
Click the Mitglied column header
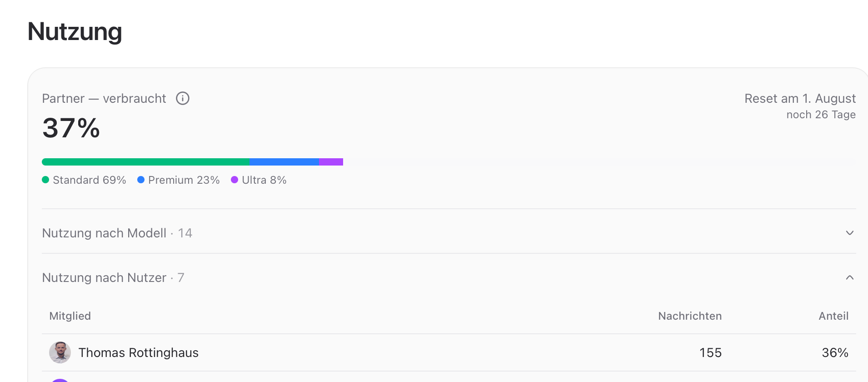70,316
